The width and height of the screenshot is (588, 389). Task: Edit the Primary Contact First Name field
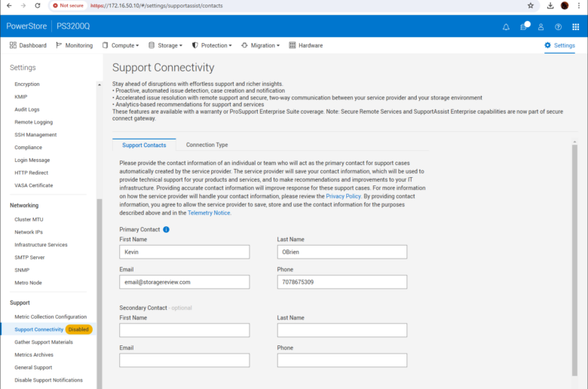click(x=185, y=252)
